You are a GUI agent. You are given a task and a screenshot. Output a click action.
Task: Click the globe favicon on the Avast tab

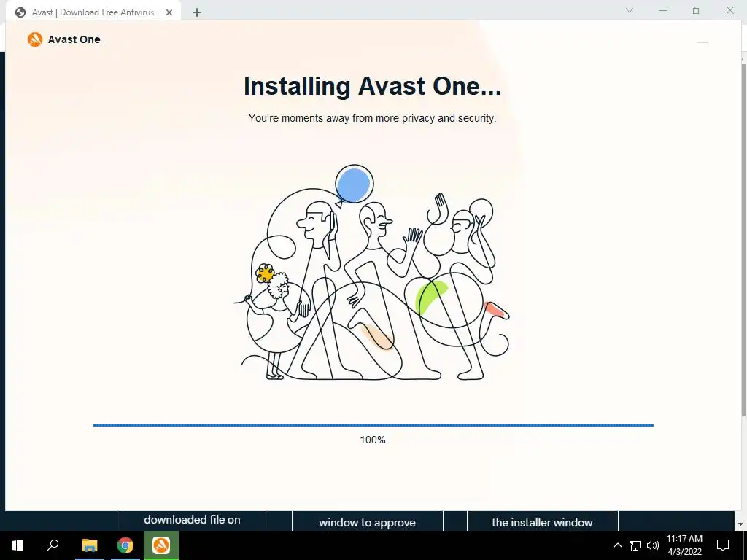20,12
